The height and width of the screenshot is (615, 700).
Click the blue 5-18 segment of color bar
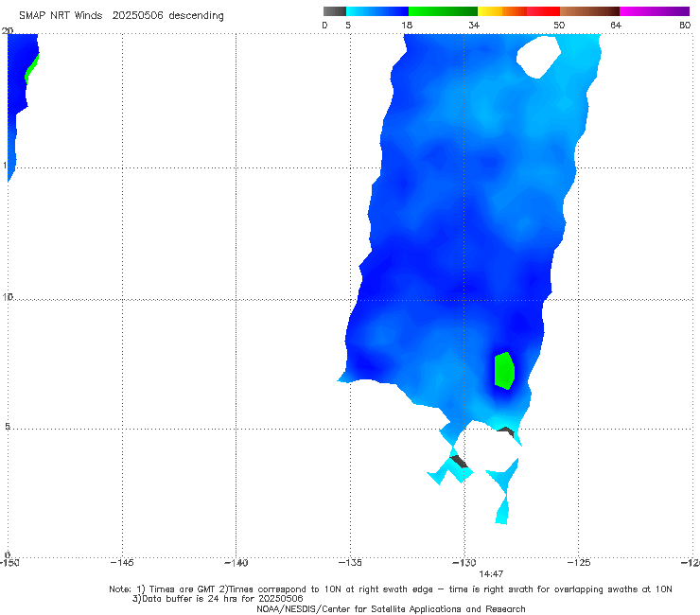click(x=377, y=11)
